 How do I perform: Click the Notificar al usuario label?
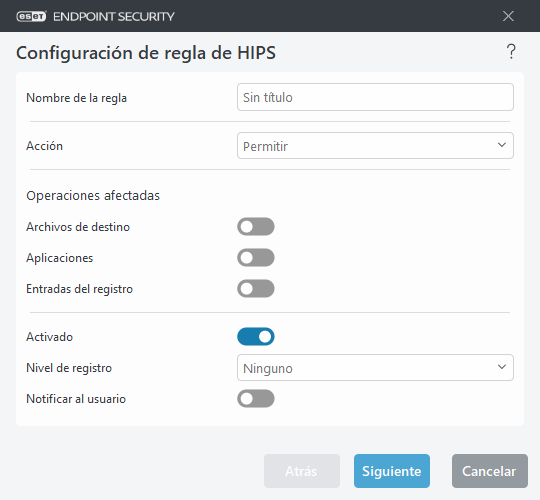(x=76, y=399)
